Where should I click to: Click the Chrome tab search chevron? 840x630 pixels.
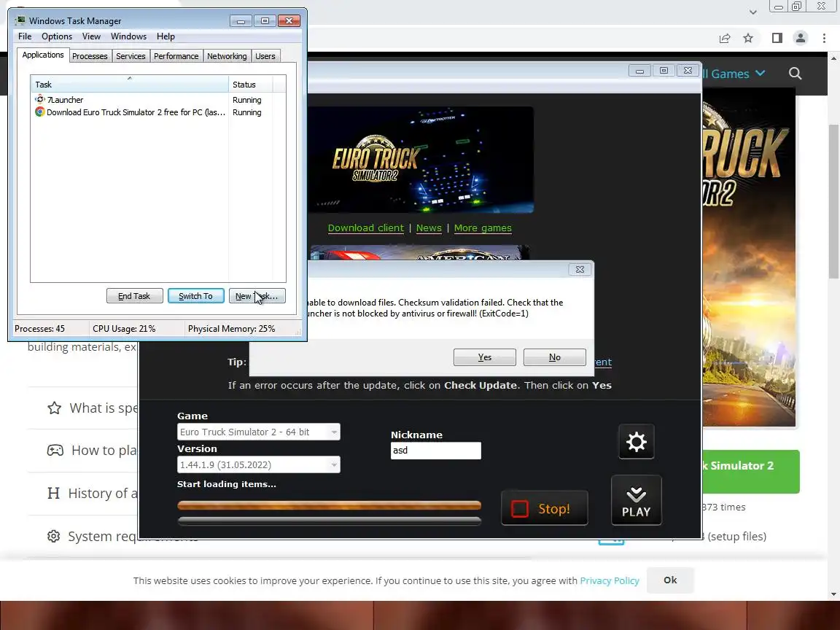coord(752,12)
